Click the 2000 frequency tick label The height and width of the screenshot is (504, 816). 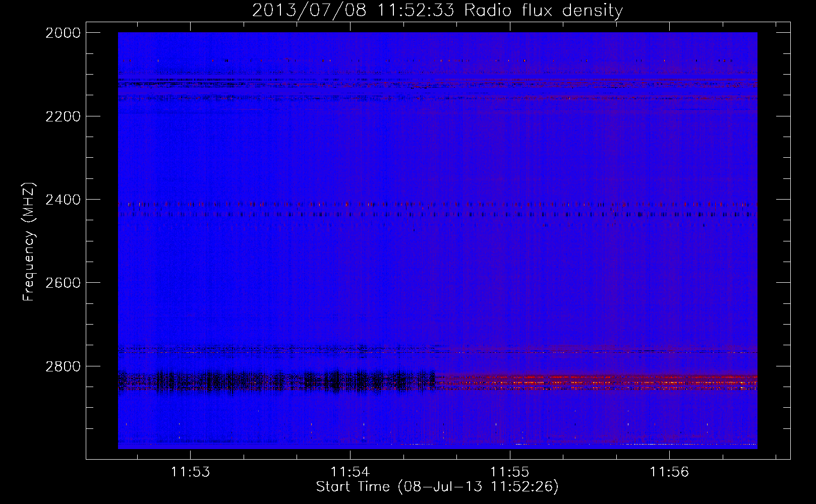[63, 33]
